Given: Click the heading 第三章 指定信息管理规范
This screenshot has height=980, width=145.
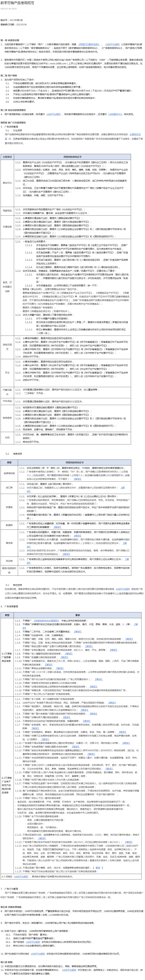Looking at the screenshot, I should (13, 110).
